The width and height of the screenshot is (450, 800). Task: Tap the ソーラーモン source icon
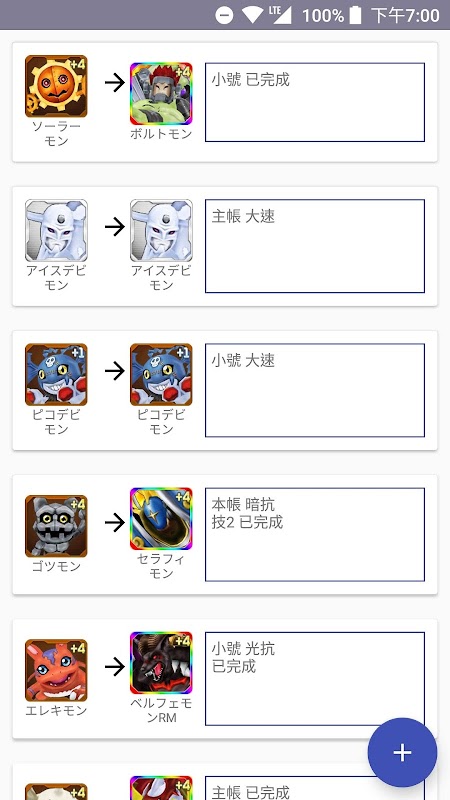pos(56,86)
